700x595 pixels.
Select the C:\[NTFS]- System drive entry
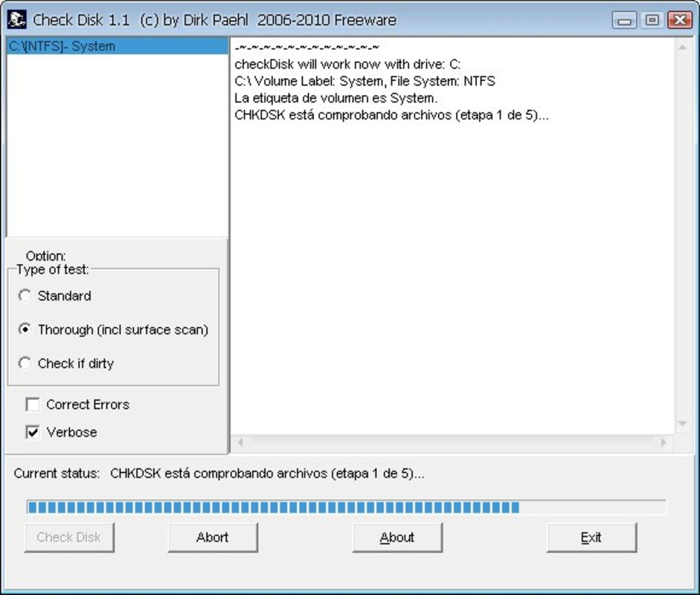click(x=118, y=46)
